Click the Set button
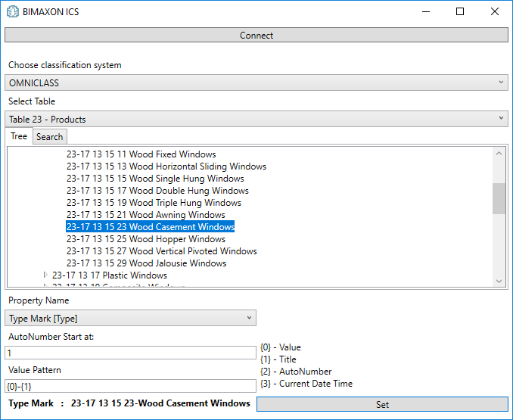This screenshot has width=513, height=420. [382, 404]
